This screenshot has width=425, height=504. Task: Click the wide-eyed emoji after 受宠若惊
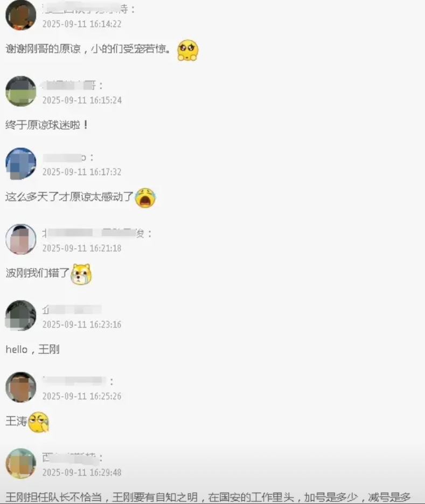click(188, 51)
